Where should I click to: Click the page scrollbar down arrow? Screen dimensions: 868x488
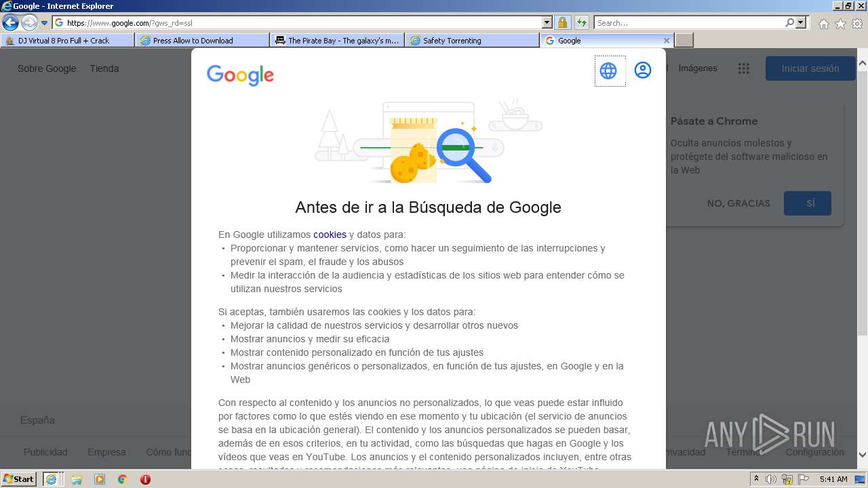click(862, 455)
